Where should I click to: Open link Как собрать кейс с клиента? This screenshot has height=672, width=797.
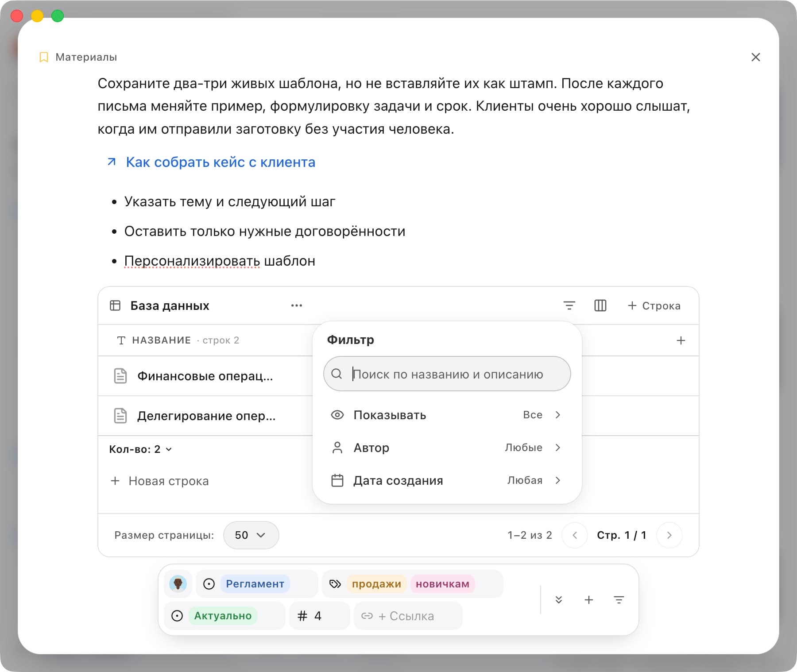221,162
